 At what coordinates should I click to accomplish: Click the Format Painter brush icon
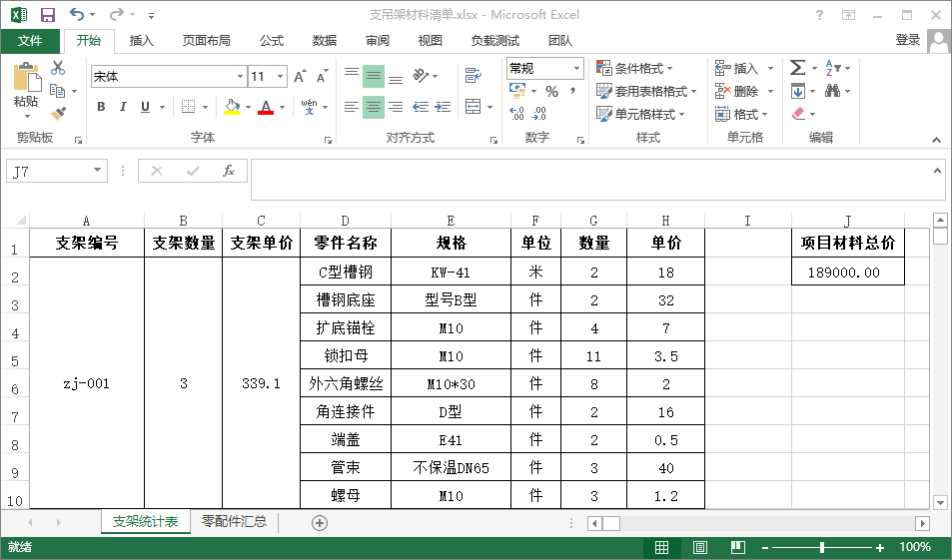coord(58,114)
